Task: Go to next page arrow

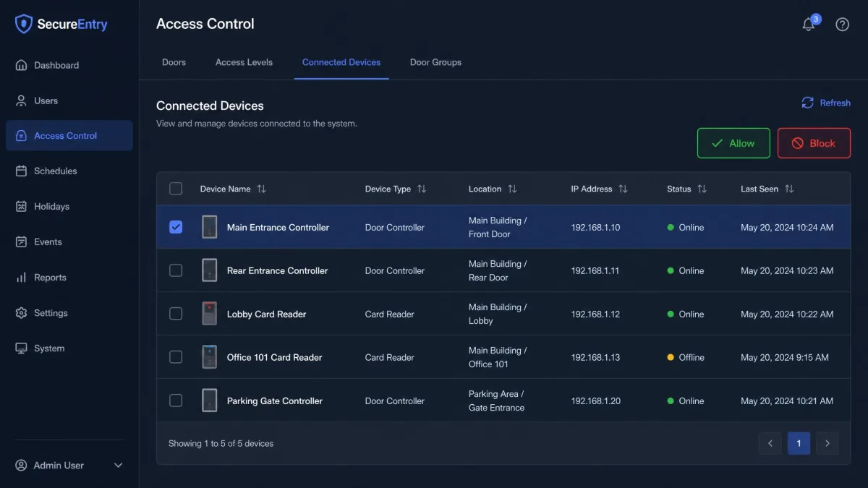Action: [x=827, y=443]
